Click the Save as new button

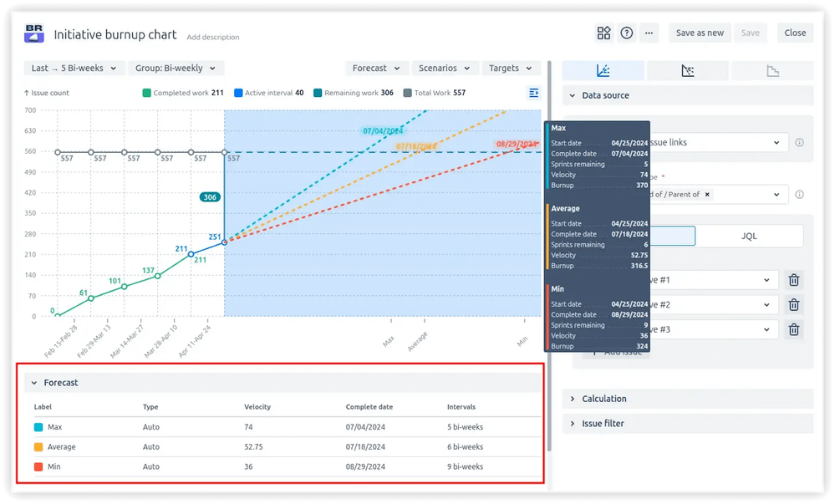(x=700, y=33)
